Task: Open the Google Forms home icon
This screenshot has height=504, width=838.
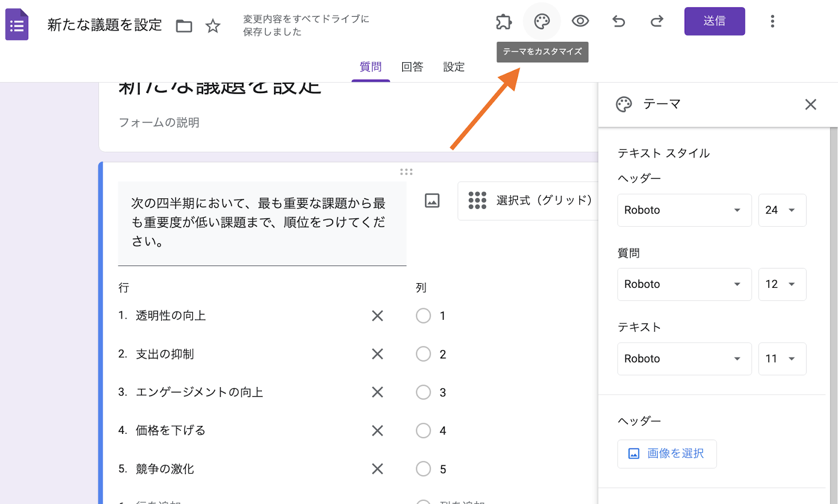Action: [17, 25]
